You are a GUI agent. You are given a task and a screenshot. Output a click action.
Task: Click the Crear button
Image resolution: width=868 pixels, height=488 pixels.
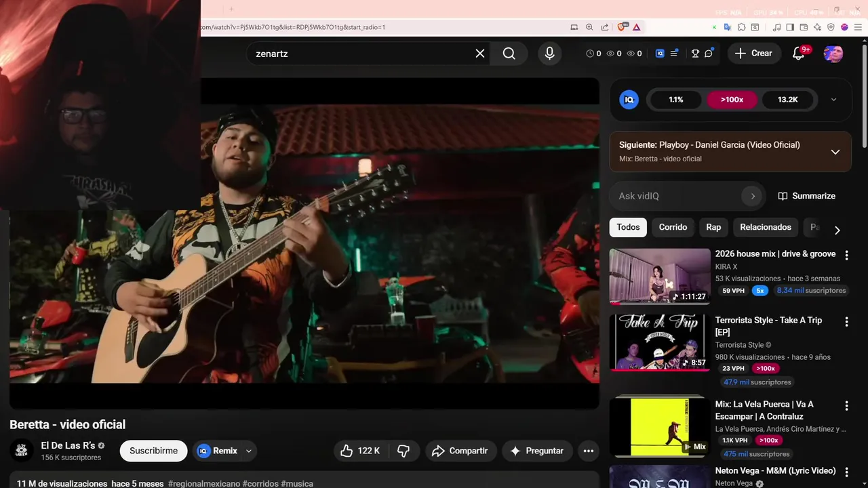[x=753, y=54]
